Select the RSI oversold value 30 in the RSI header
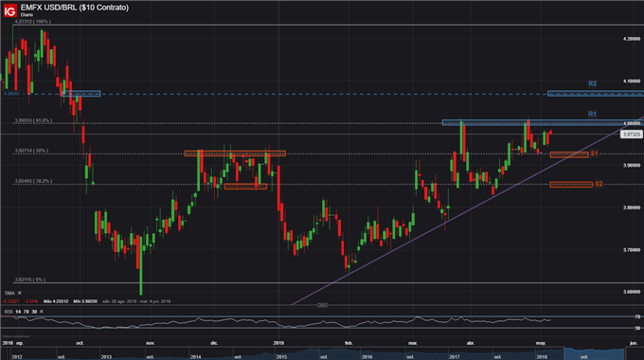This screenshot has width=644, height=360. [x=34, y=312]
